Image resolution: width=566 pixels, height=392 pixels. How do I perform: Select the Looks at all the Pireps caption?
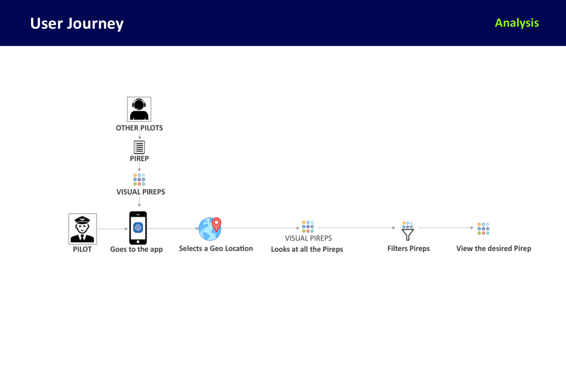307,249
